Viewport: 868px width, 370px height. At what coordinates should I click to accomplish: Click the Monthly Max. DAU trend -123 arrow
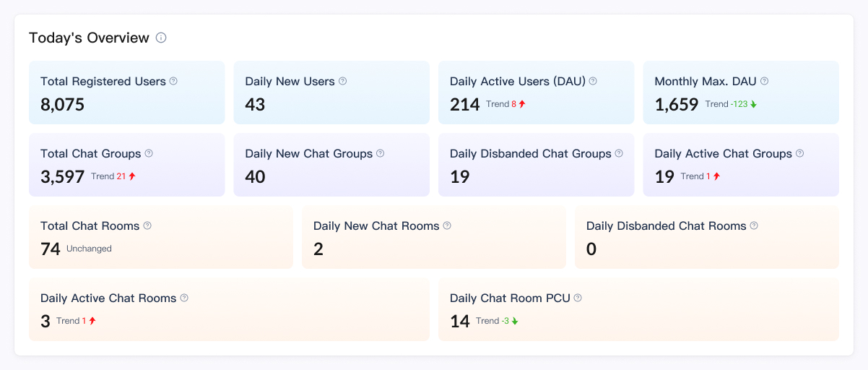(753, 104)
